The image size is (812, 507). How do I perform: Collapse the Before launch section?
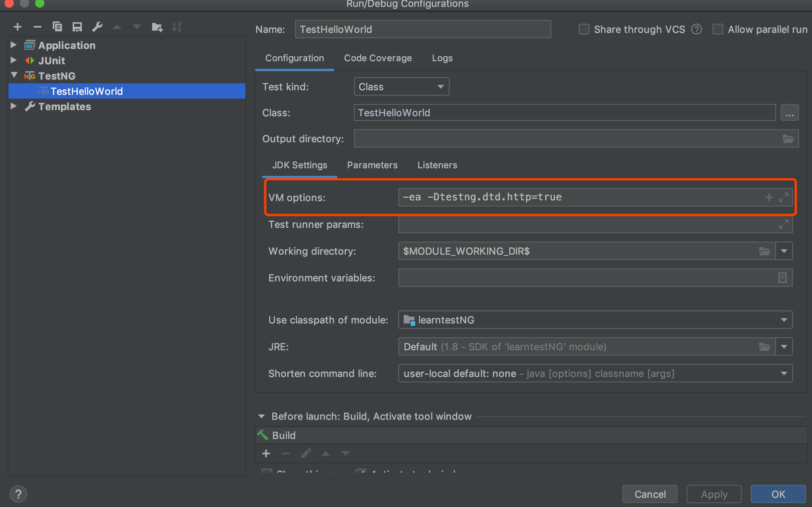click(261, 416)
